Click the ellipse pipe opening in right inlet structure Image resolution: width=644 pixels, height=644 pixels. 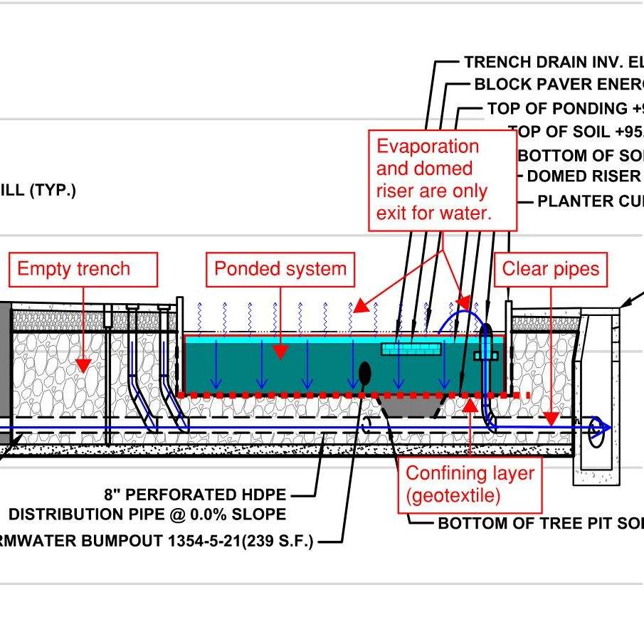595,431
